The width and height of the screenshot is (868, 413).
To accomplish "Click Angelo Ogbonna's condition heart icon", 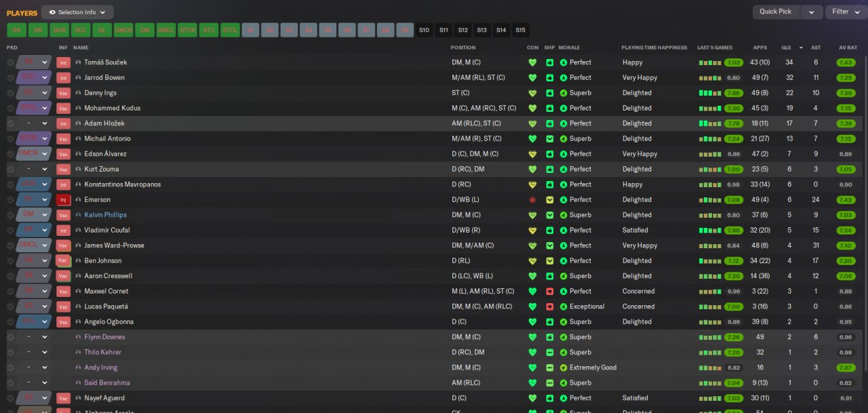I will tap(532, 322).
